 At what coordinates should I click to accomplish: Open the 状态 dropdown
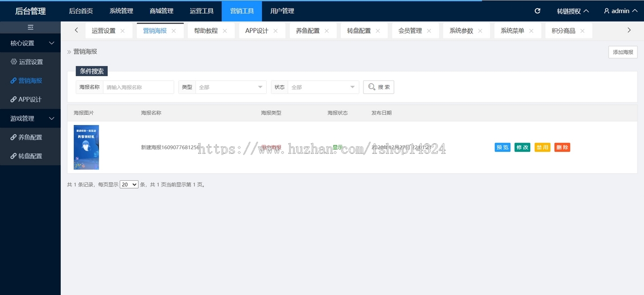click(x=323, y=87)
